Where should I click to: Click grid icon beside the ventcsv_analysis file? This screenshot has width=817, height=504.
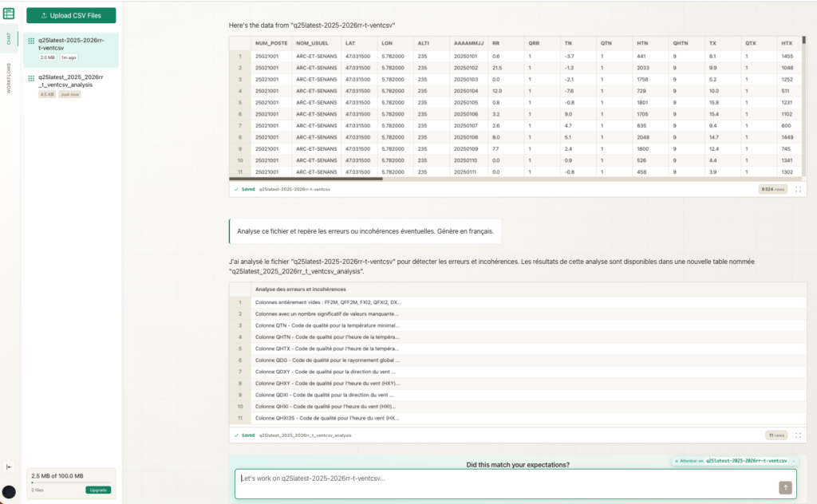[31, 77]
